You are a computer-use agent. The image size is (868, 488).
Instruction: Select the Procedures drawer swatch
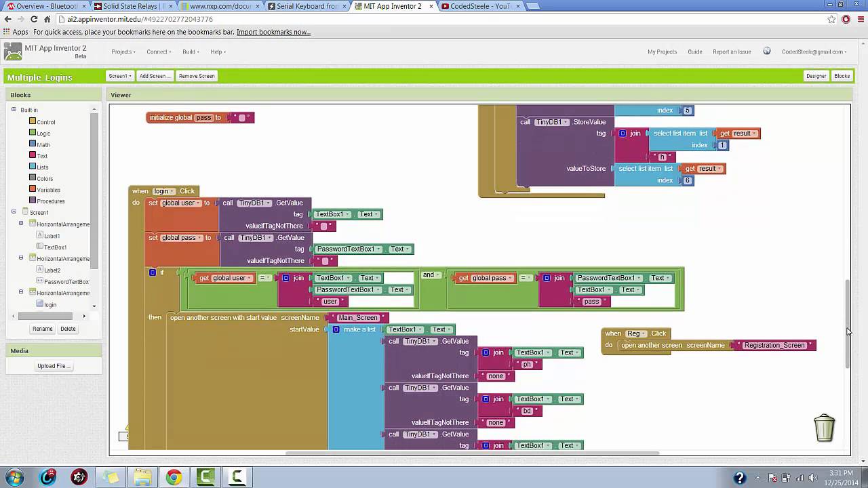click(x=32, y=201)
